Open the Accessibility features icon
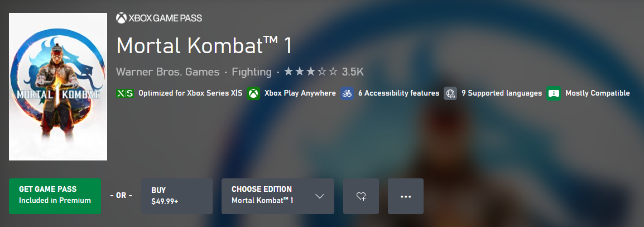Image resolution: width=644 pixels, height=227 pixels. pyautogui.click(x=347, y=93)
